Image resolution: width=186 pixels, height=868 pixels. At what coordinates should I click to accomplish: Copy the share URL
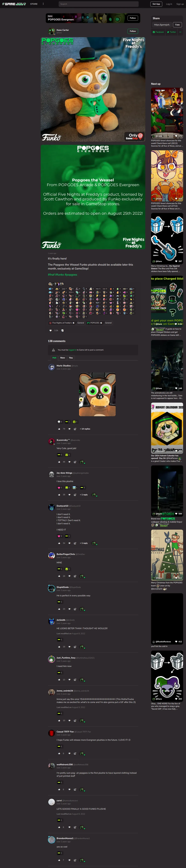(x=177, y=25)
